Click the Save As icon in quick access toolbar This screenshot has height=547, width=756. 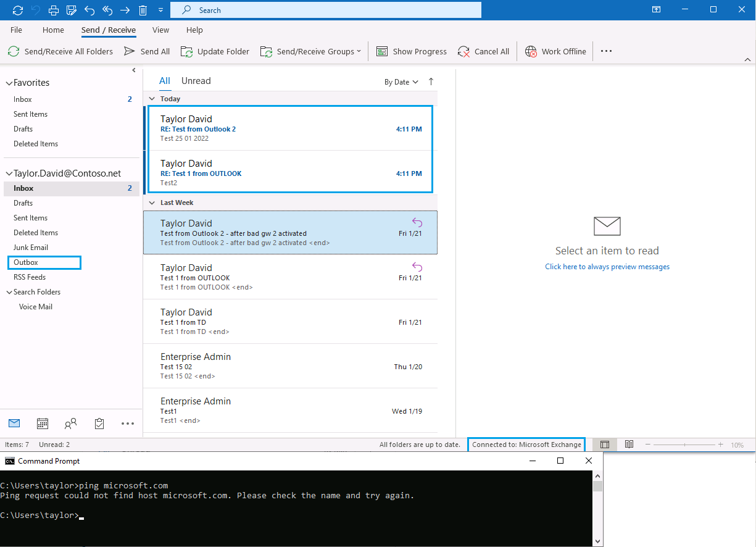(72, 10)
